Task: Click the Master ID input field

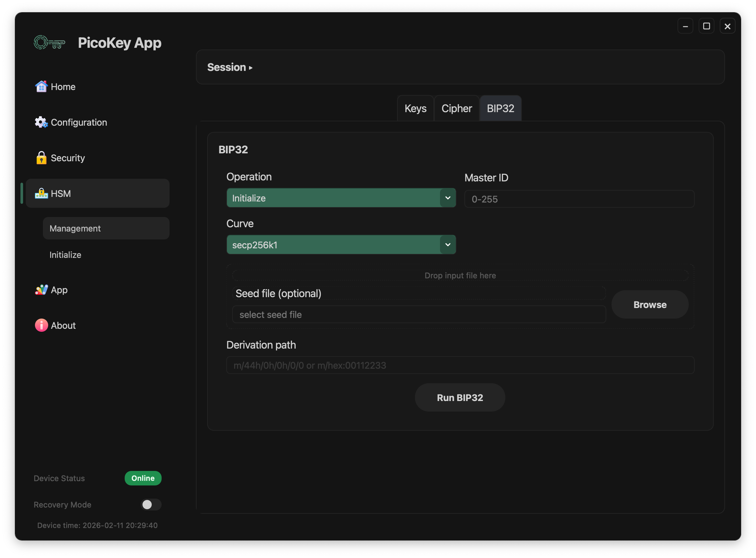Action: (x=579, y=199)
